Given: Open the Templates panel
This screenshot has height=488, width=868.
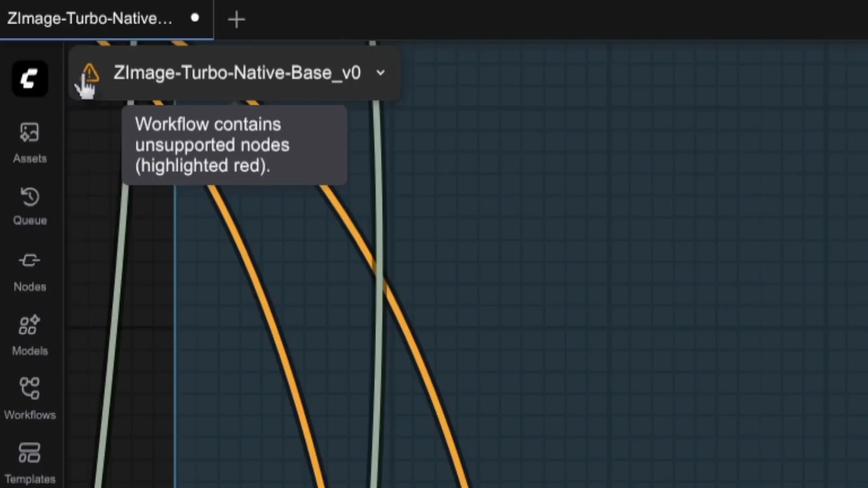Looking at the screenshot, I should click(x=29, y=461).
